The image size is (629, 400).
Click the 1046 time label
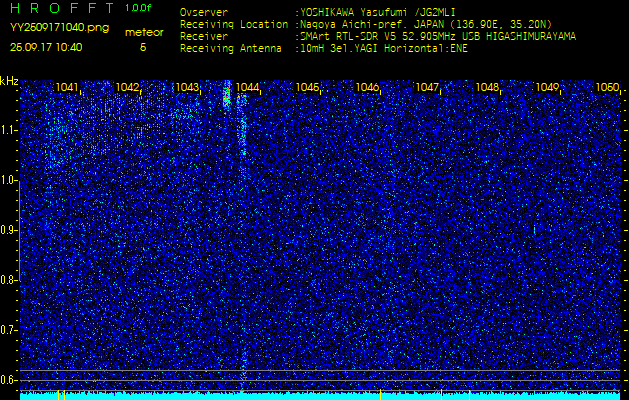point(368,88)
